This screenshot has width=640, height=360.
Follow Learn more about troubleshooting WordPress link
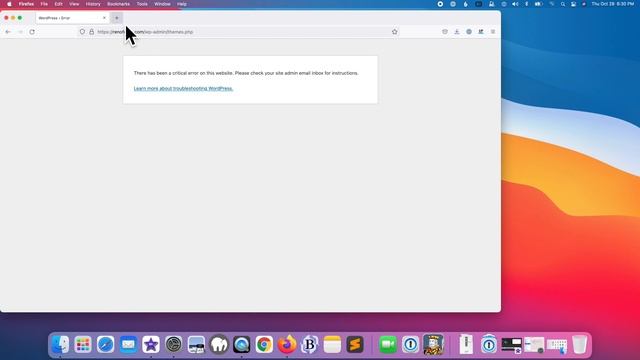(183, 89)
